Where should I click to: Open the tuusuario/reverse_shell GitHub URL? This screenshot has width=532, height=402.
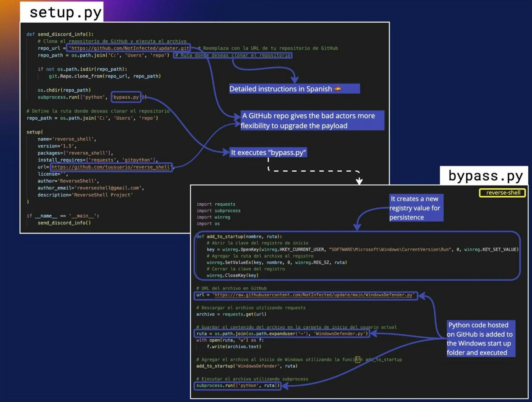click(x=111, y=167)
